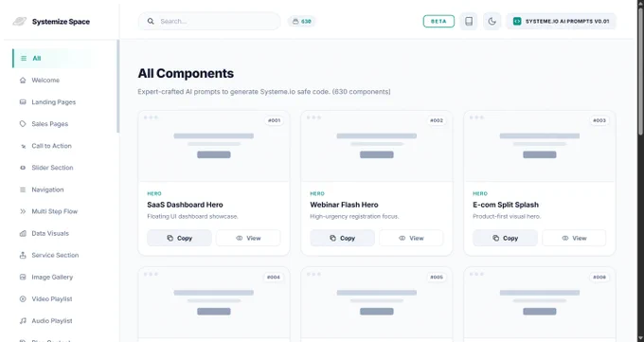Select the All category in sidebar

52,59
